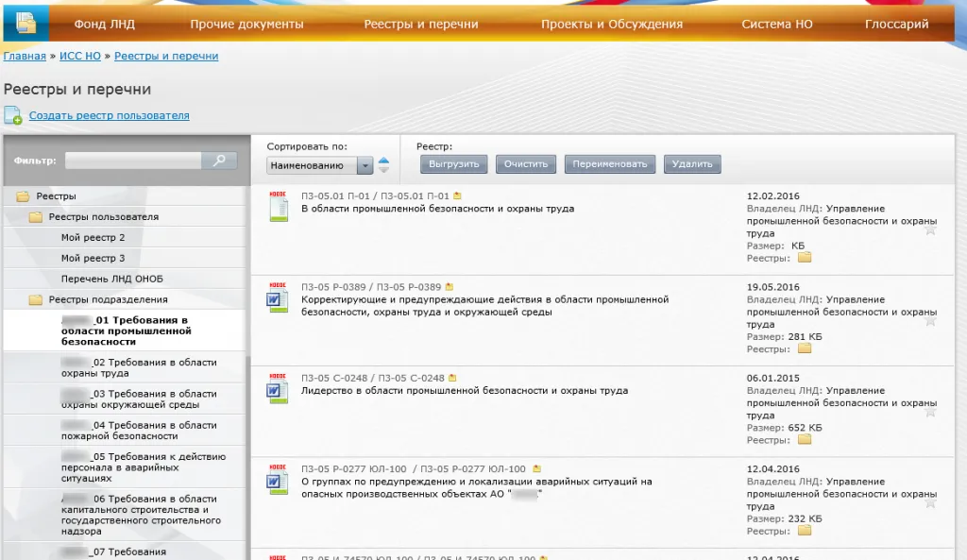Toggle favorite star for ПЗ-05 С-0248 document
Screen dimensions: 967x560
pos(930,411)
